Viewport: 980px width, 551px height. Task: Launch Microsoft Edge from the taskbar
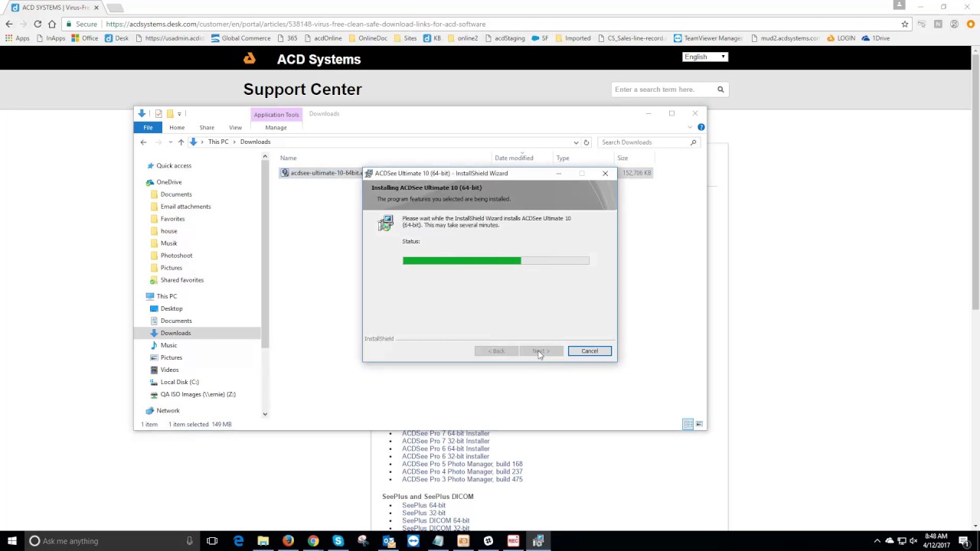coord(238,541)
